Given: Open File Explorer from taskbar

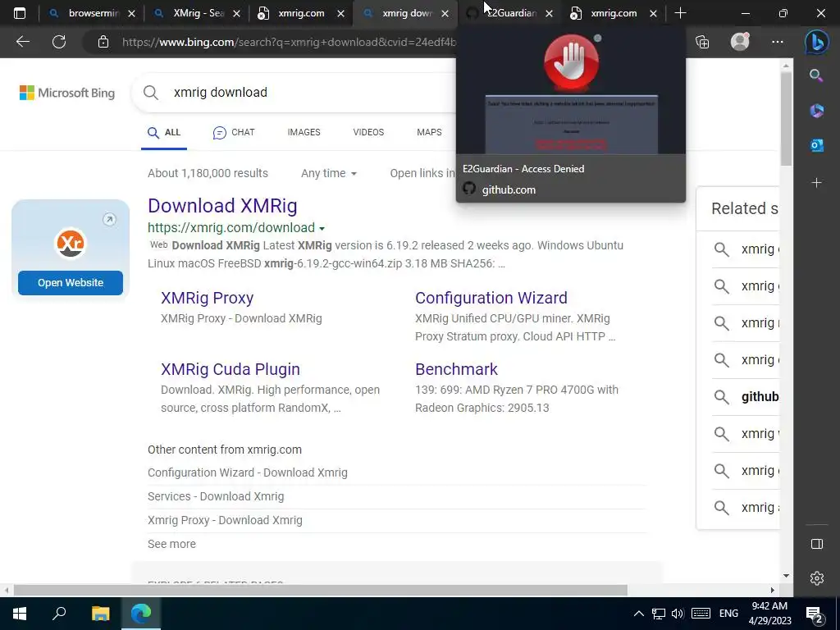Looking at the screenshot, I should pos(100,614).
